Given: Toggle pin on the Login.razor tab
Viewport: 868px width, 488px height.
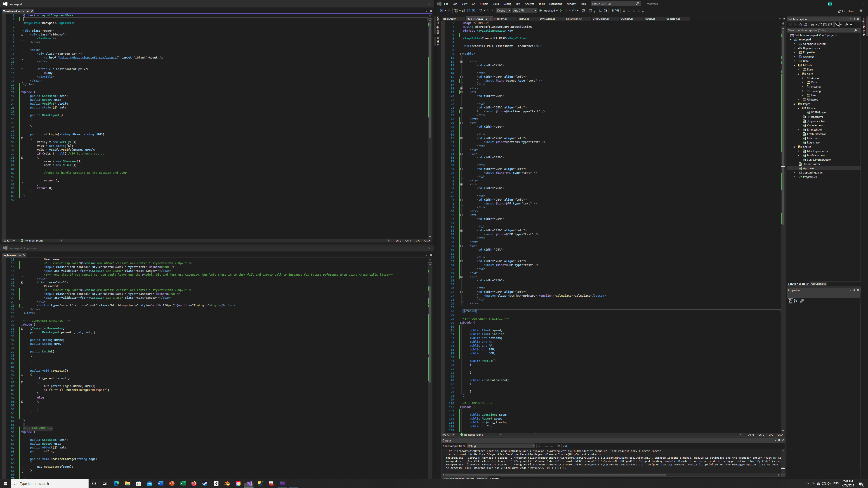Looking at the screenshot, I should point(20,255).
